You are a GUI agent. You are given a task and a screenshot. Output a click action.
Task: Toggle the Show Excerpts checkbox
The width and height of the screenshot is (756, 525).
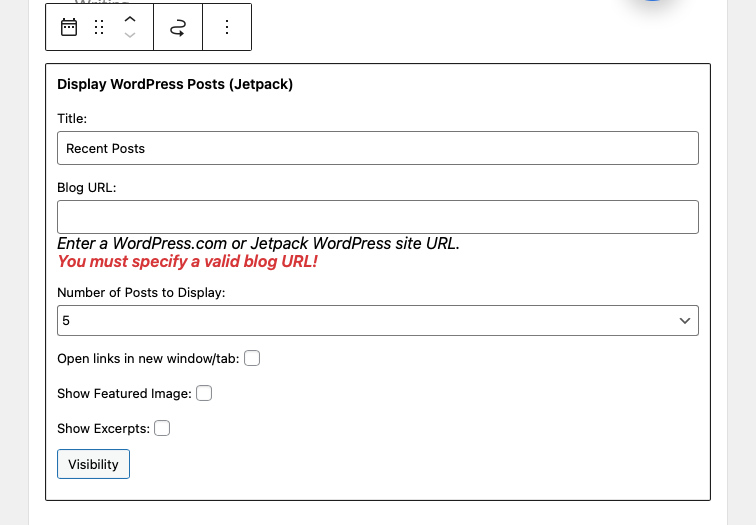click(x=162, y=428)
